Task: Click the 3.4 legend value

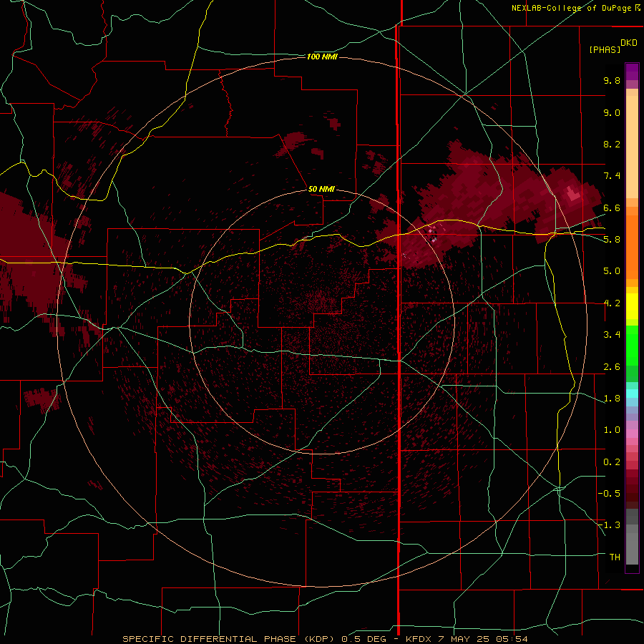Action: [x=612, y=335]
